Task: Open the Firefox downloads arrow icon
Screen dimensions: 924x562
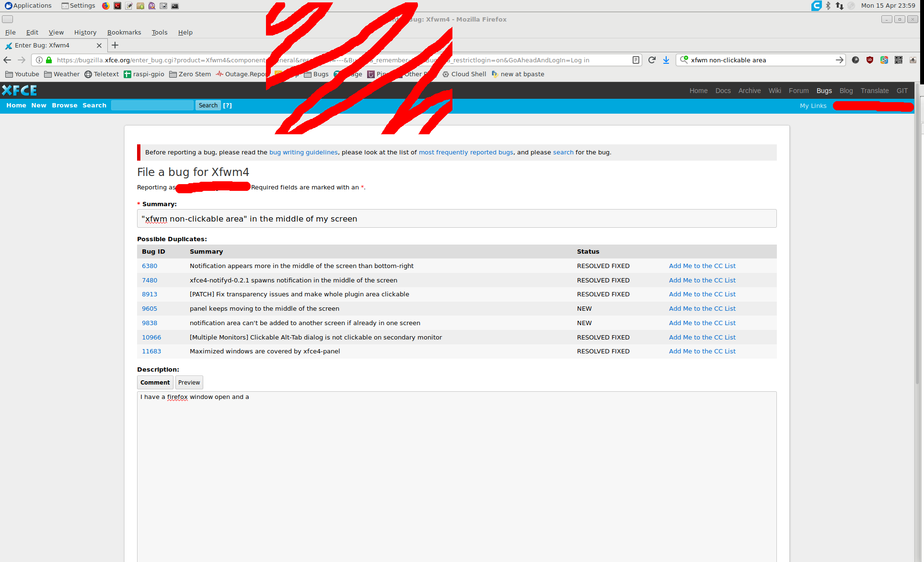Action: point(666,60)
